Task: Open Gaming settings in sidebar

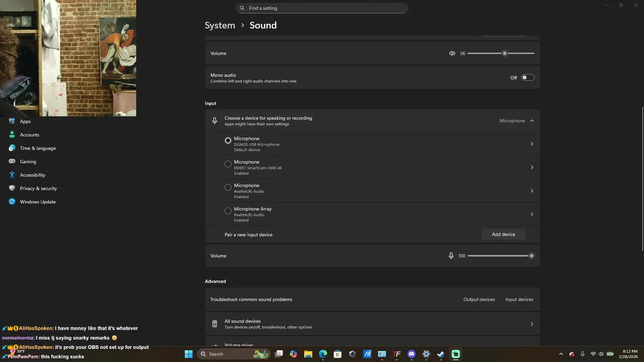Action: pos(28,161)
